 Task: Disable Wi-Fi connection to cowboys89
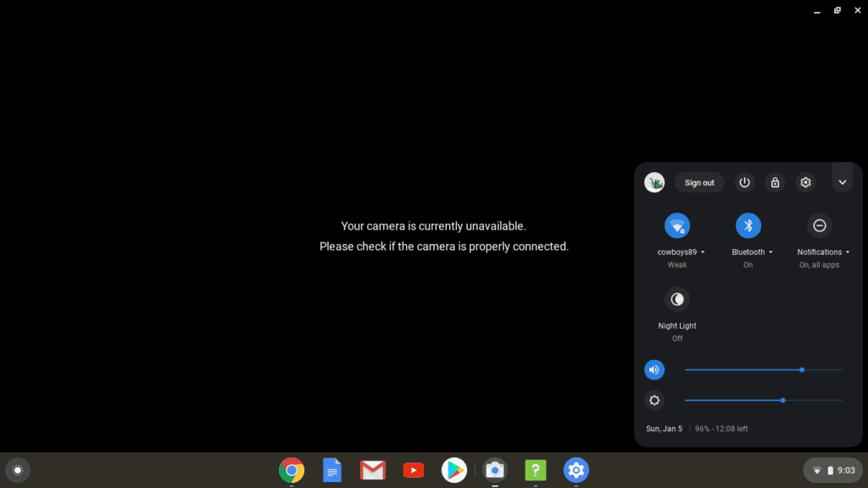click(x=676, y=225)
